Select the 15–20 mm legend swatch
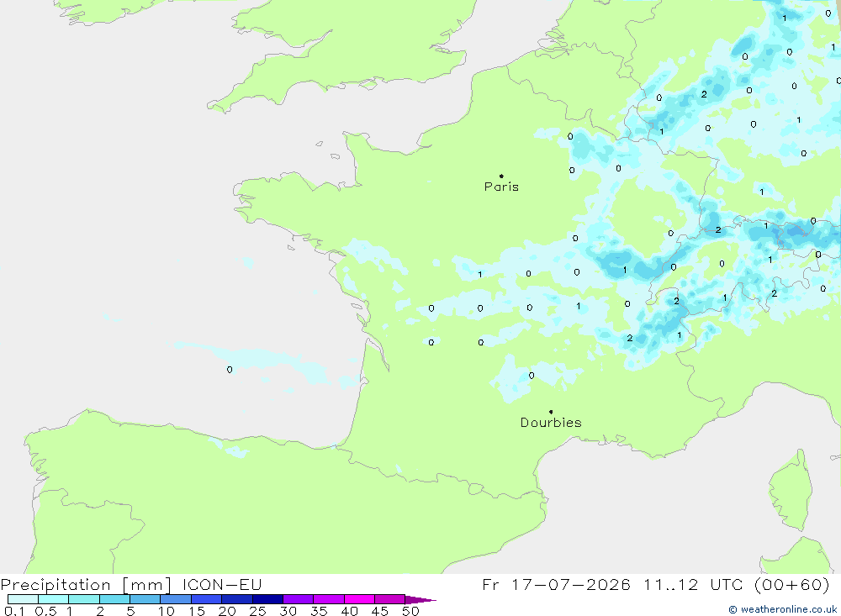The width and height of the screenshot is (841, 616). (x=207, y=599)
